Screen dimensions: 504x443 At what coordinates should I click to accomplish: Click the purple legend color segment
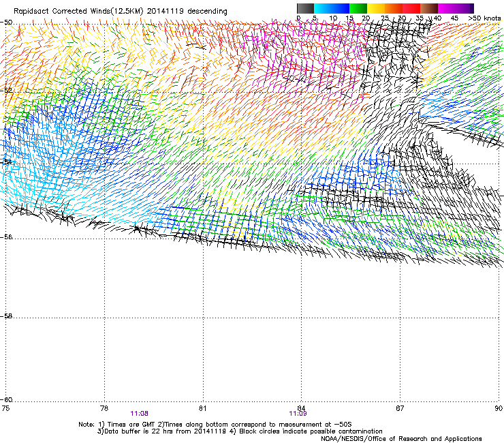[464, 8]
